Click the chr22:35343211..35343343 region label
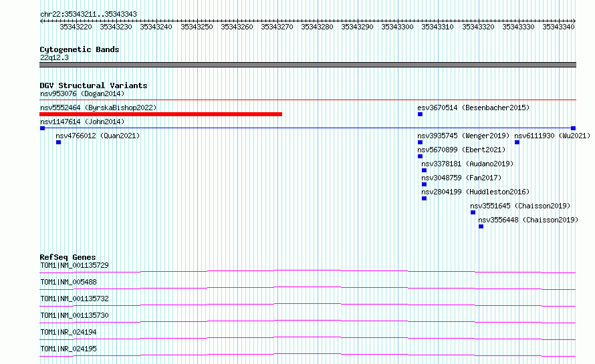 88,14
